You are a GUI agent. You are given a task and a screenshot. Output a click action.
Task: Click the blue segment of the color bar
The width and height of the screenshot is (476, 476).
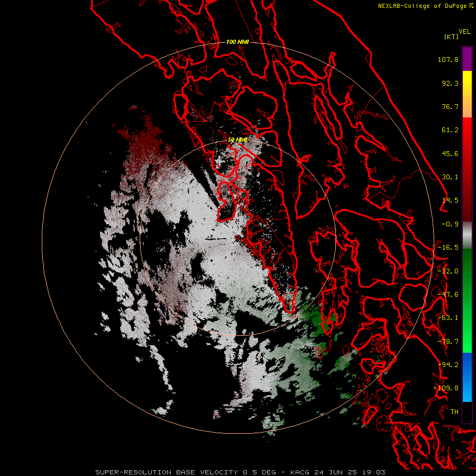tap(467, 377)
